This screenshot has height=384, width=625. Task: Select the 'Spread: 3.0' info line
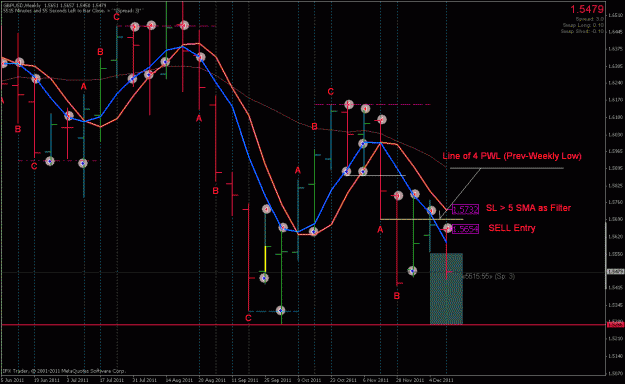590,19
